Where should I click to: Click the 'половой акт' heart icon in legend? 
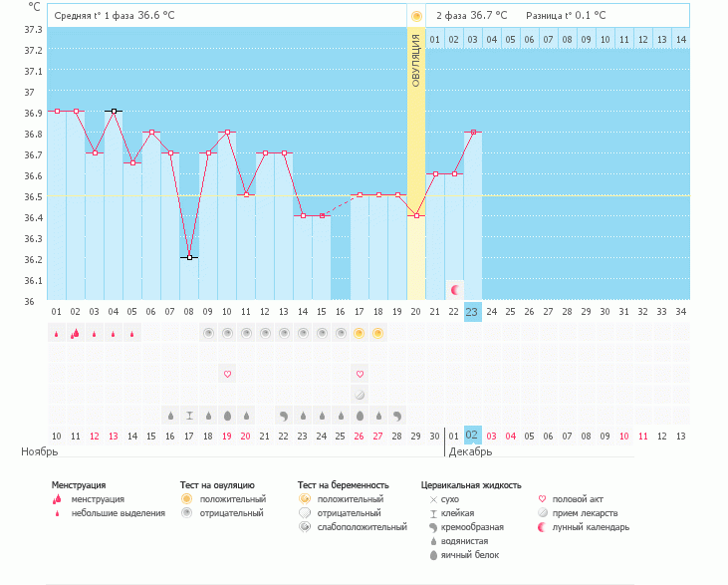[x=542, y=498]
